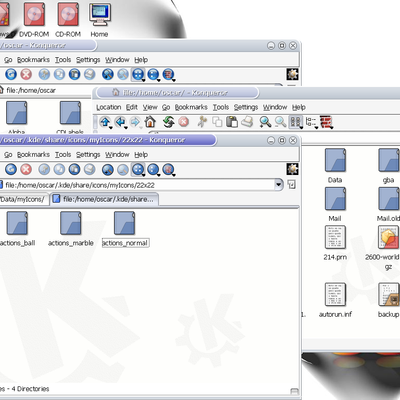This screenshot has width=400, height=400.
Task: Click the '4 Directories' status bar text
Action: [x=31, y=389]
